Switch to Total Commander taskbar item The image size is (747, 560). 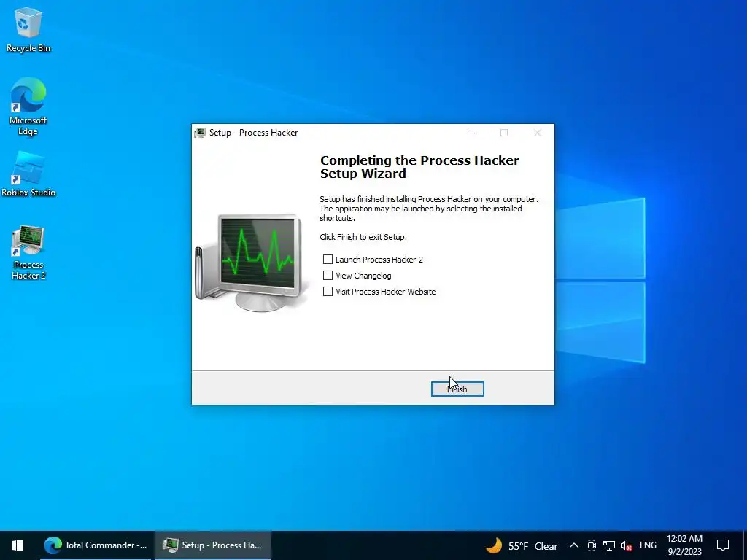(96, 545)
